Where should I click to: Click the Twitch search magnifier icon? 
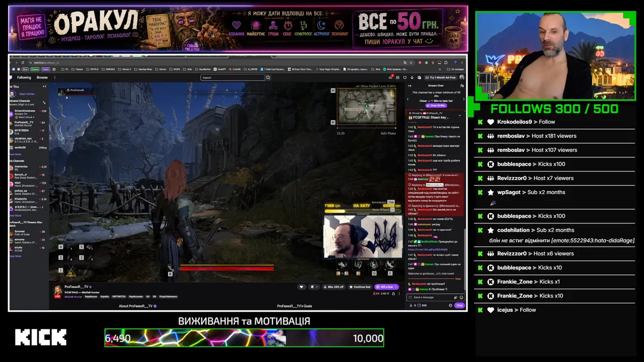coord(268,77)
